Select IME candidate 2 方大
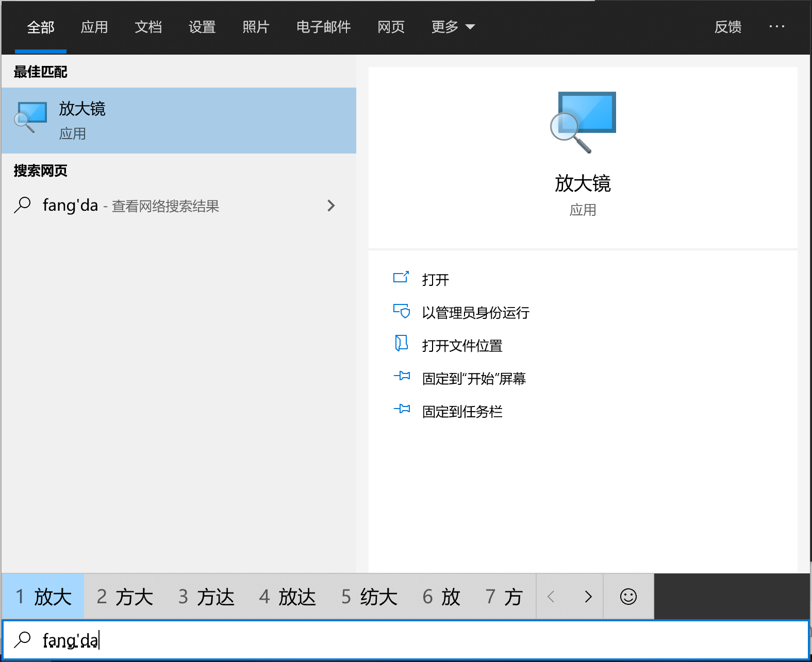Image resolution: width=812 pixels, height=662 pixels. coord(125,597)
